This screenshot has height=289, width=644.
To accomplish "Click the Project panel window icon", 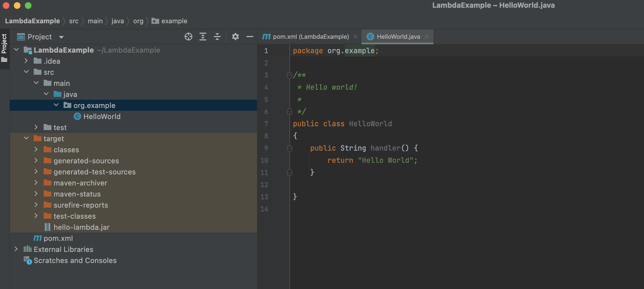I will pos(21,37).
